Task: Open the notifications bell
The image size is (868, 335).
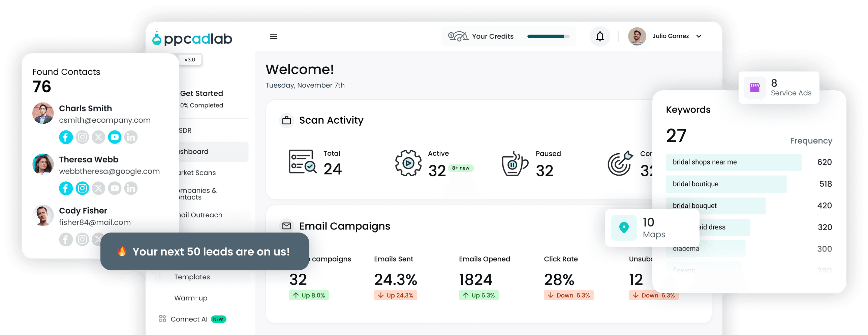Action: pos(600,36)
